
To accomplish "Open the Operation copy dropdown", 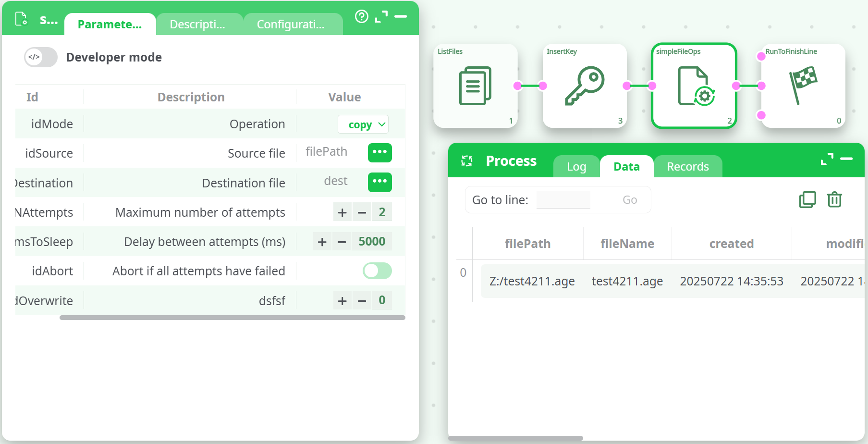I will pyautogui.click(x=363, y=124).
